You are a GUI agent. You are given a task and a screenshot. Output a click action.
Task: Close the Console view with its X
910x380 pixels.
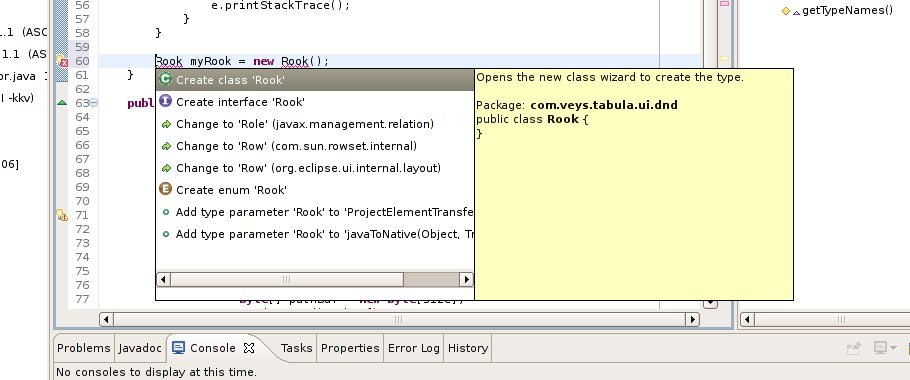(x=248, y=348)
